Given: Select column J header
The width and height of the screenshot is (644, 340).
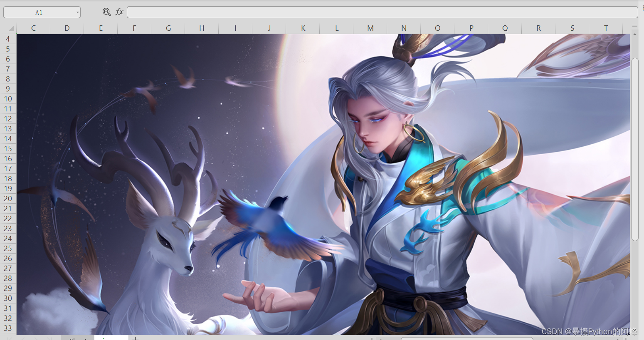Looking at the screenshot, I should click(269, 28).
